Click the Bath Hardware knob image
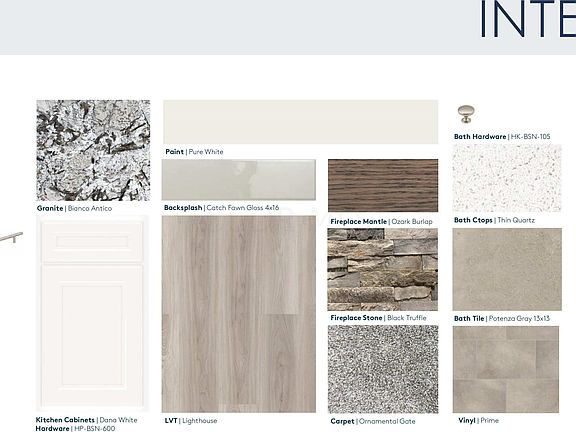The image size is (576, 432). (x=466, y=114)
